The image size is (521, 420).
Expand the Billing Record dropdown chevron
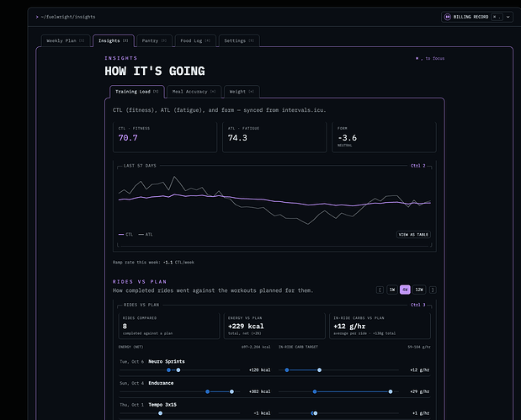point(508,17)
